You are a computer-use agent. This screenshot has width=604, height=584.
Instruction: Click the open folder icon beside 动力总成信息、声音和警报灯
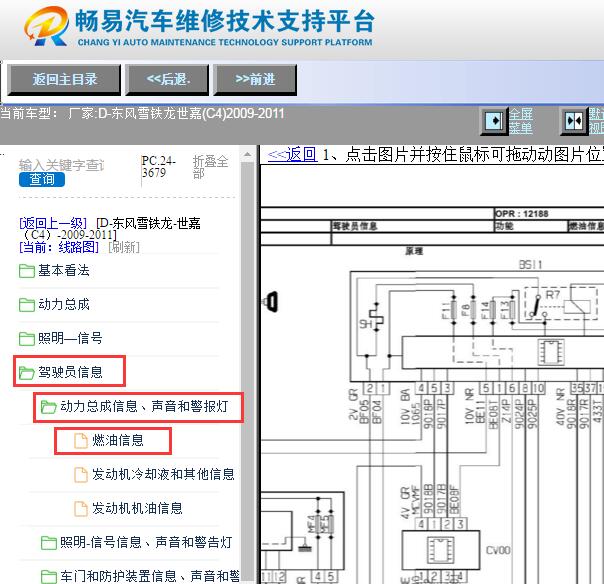pos(49,406)
